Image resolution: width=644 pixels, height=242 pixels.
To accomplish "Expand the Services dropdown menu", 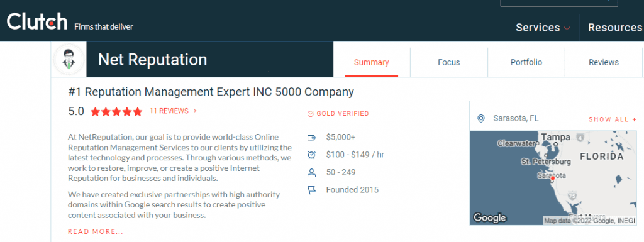I will (543, 28).
